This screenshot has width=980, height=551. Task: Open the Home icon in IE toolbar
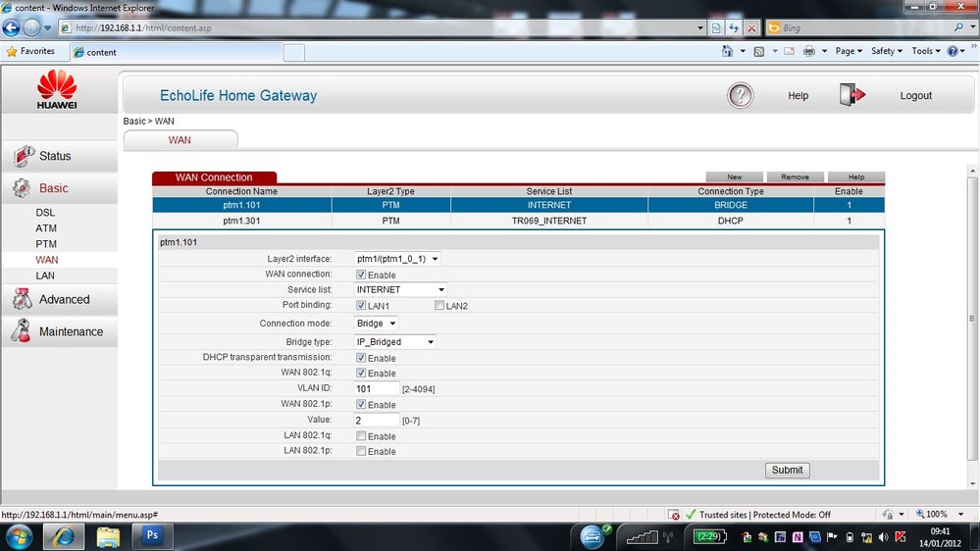(x=727, y=51)
